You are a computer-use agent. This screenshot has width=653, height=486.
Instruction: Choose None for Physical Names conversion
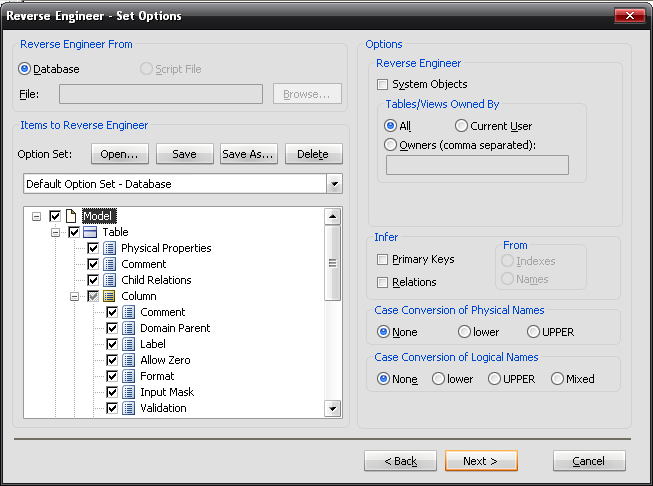point(383,332)
